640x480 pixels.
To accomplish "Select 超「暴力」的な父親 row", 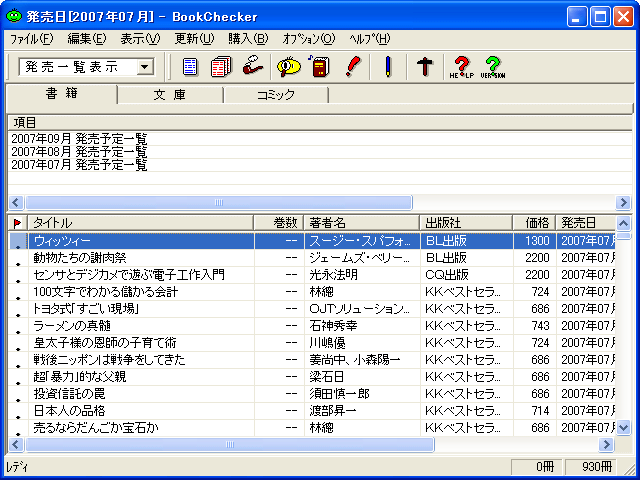I will click(312, 377).
